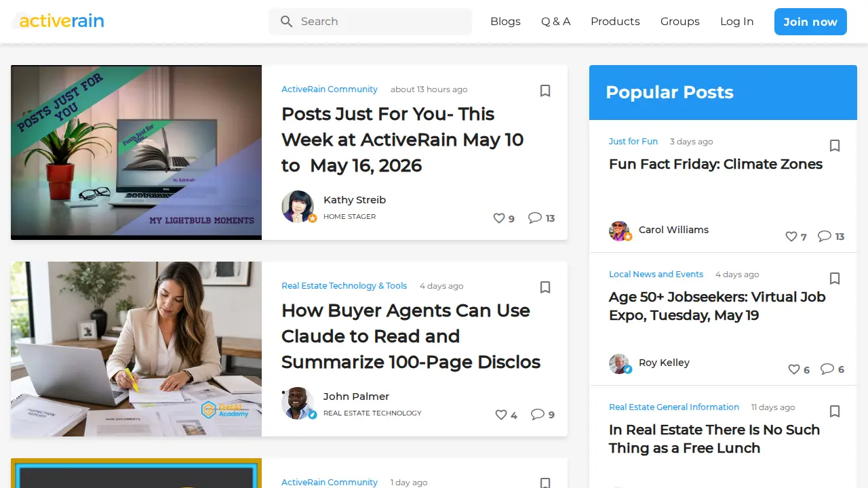Open the Local News and Events category
868x488 pixels.
656,274
